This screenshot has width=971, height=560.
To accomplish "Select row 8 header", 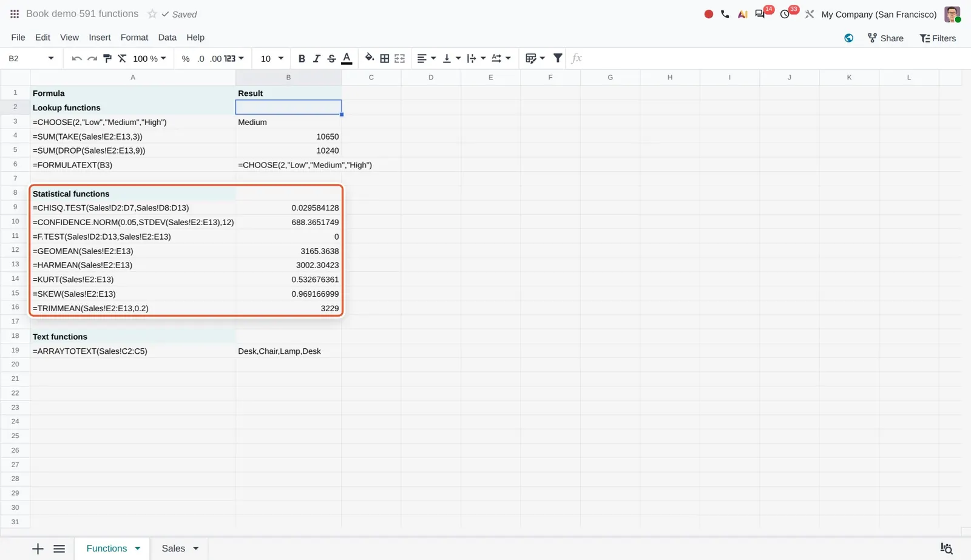I will [x=15, y=193].
